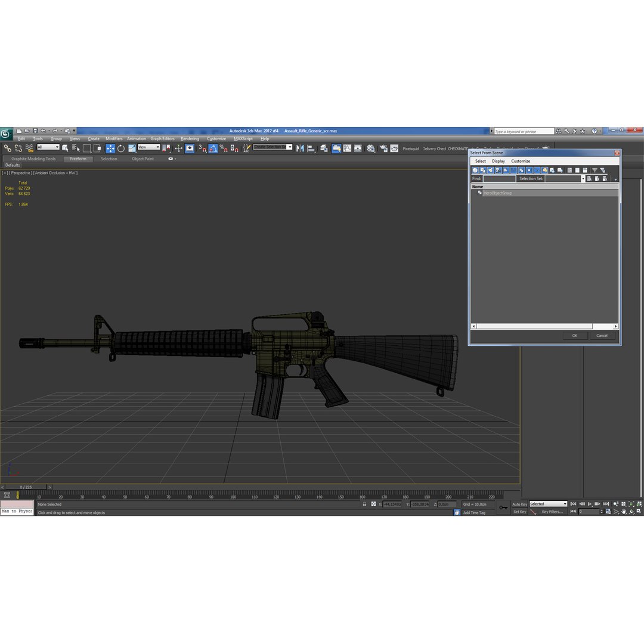The image size is (644, 644).
Task: Click Go to Start playback button
Action: (x=574, y=504)
